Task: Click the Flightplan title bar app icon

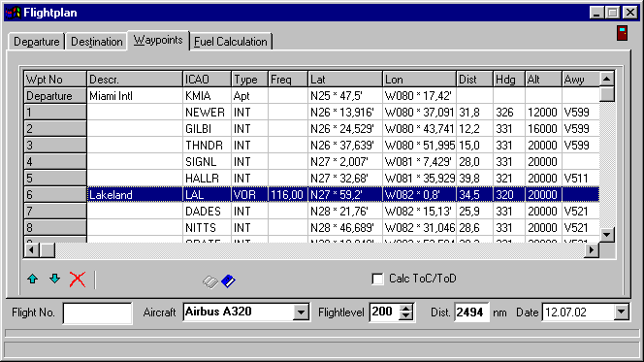Action: tap(13, 13)
